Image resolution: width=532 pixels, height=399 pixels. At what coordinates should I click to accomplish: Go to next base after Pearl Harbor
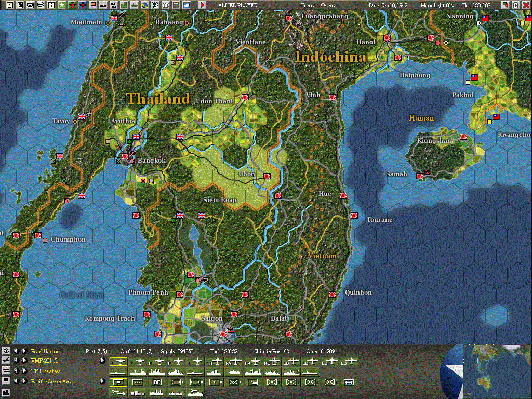(x=24, y=351)
